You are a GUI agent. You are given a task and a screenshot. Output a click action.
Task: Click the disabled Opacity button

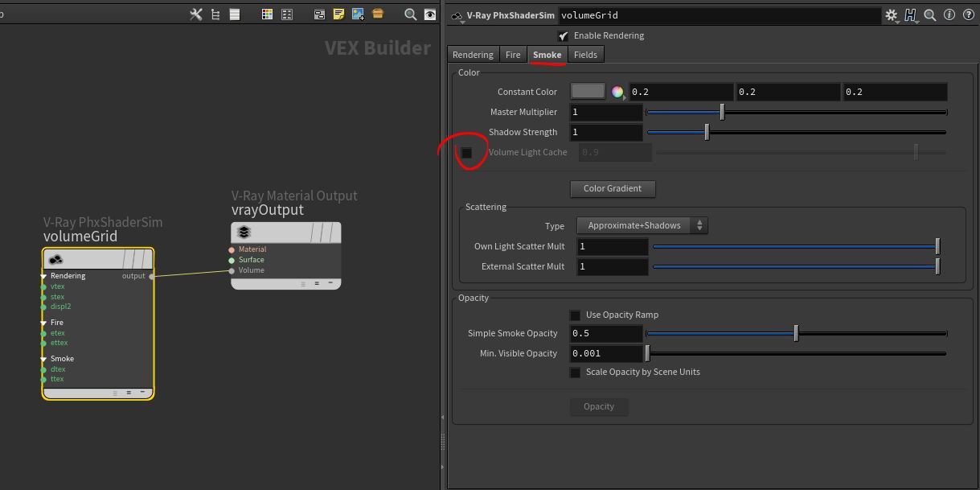pos(599,407)
